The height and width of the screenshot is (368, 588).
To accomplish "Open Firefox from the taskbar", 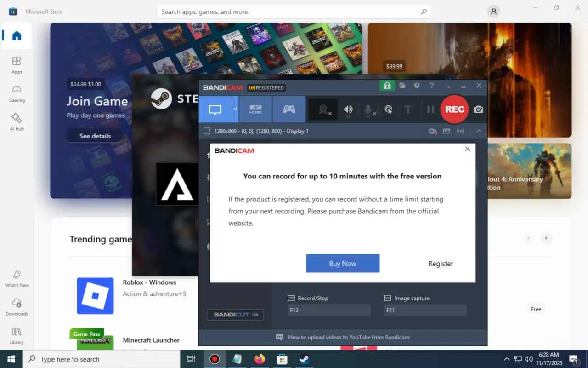I will (260, 359).
